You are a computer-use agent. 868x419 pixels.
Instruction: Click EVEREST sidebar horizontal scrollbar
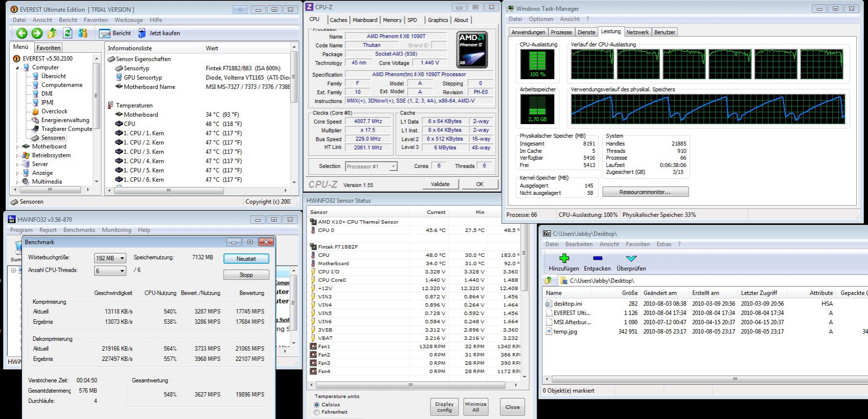point(51,190)
